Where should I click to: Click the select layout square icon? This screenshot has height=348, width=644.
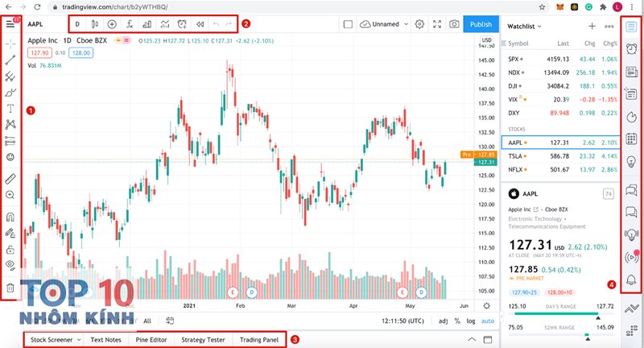348,24
